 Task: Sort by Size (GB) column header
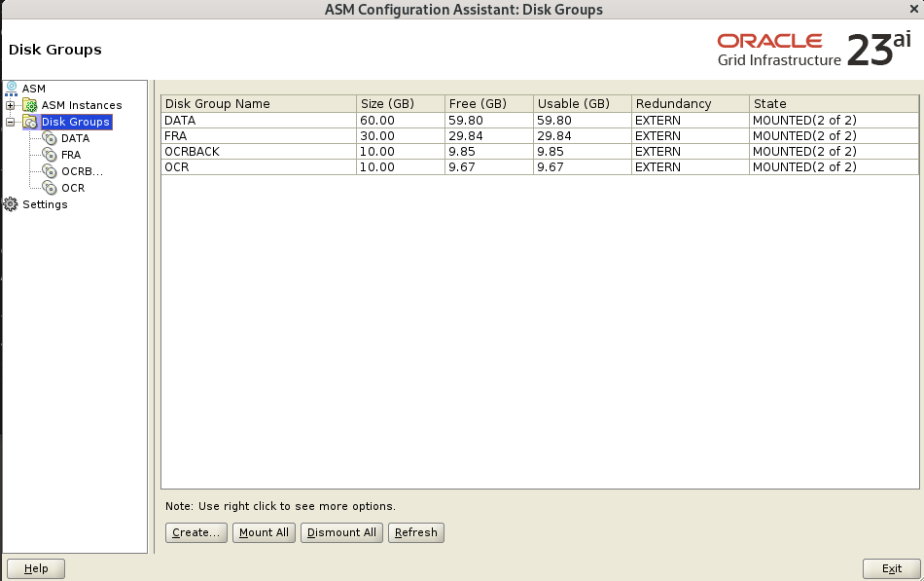point(401,104)
